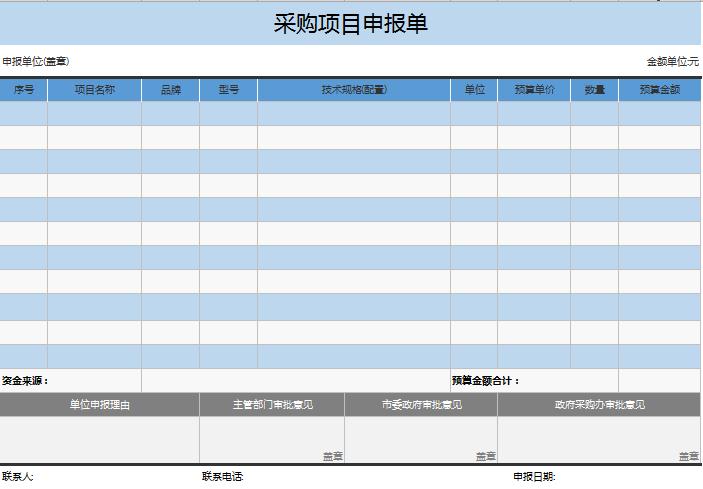Image resolution: width=703 pixels, height=489 pixels.
Task: Click the 项目名称 column header
Action: pyautogui.click(x=95, y=90)
